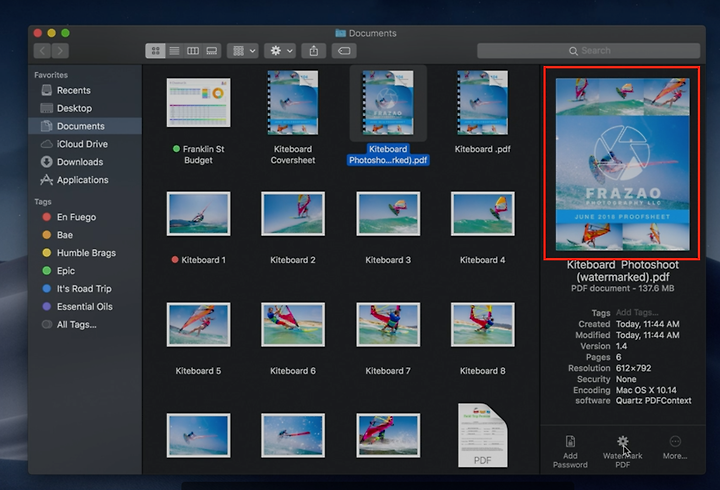Select the Kiteboard 4 image

tap(483, 214)
